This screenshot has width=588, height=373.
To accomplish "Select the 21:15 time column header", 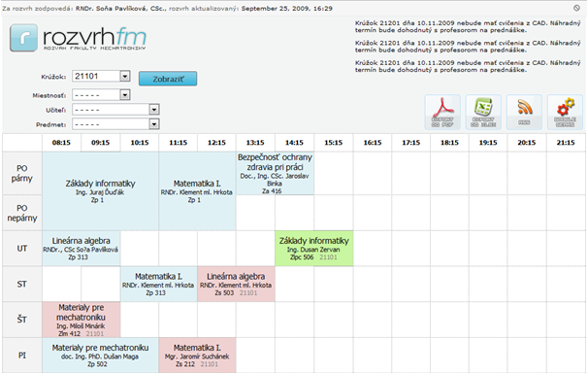I will pos(566,143).
